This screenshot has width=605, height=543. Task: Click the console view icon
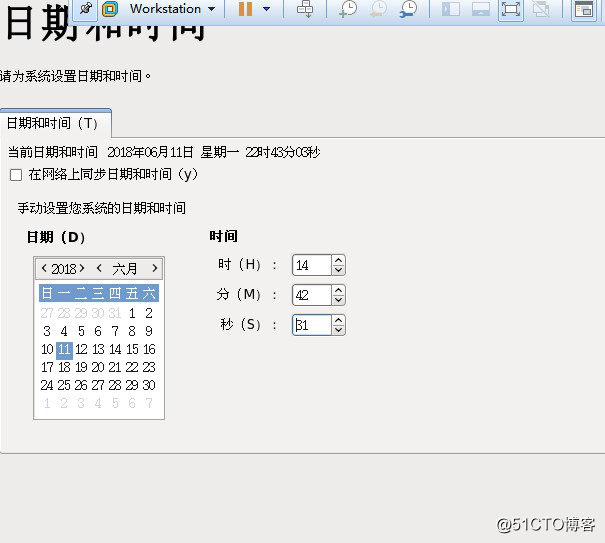[584, 9]
